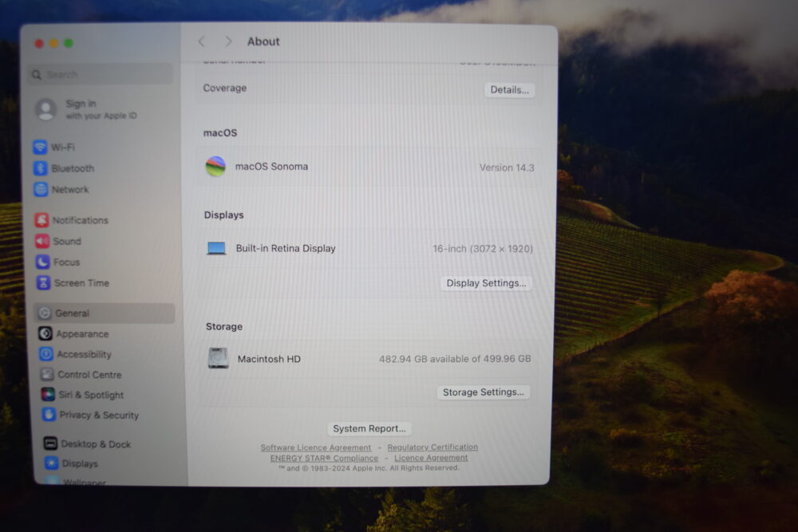Click the macOS Sonoma logo icon

tap(215, 167)
